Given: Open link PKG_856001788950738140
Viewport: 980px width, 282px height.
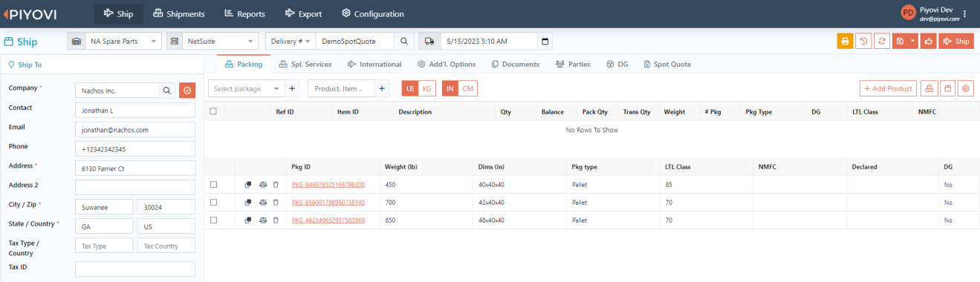Looking at the screenshot, I should click(328, 202).
